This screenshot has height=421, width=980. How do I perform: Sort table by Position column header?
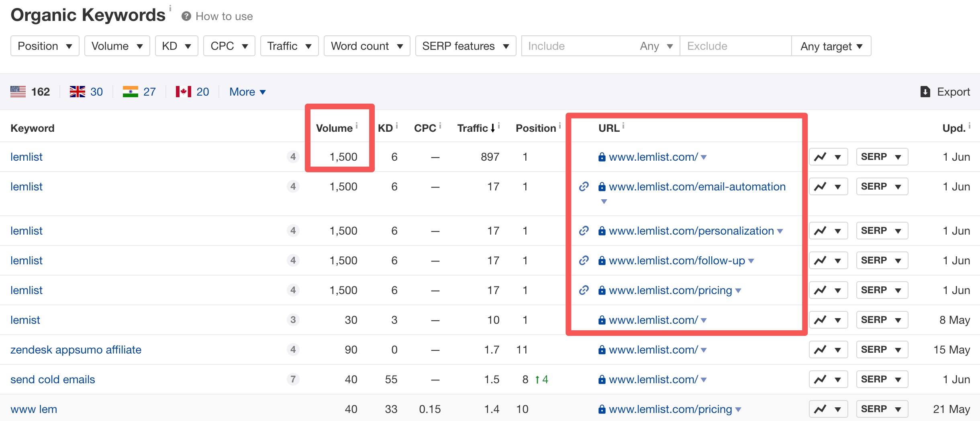click(536, 128)
